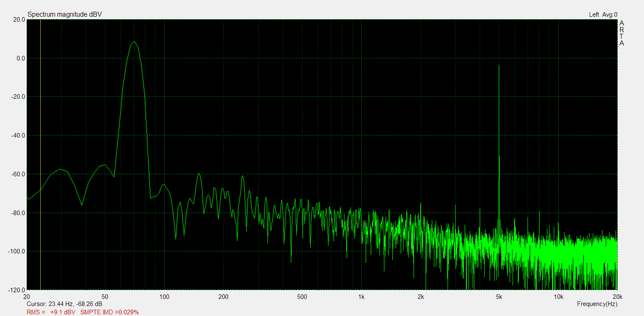Click the 0.0 label on the dBV axis

(x=20, y=58)
